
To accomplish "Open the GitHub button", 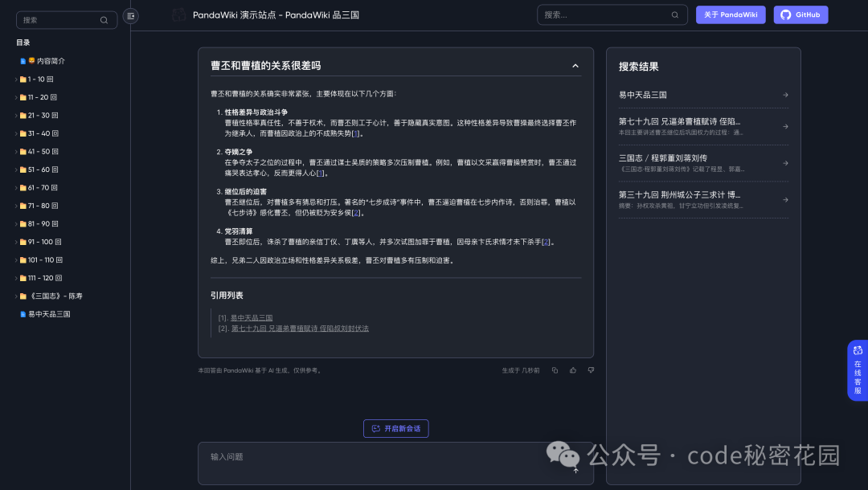I will coord(800,15).
